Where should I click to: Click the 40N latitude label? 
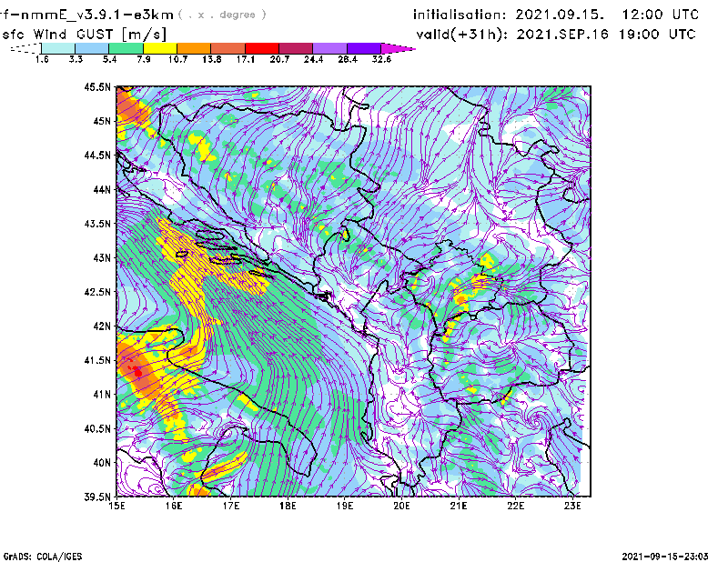[x=102, y=463]
